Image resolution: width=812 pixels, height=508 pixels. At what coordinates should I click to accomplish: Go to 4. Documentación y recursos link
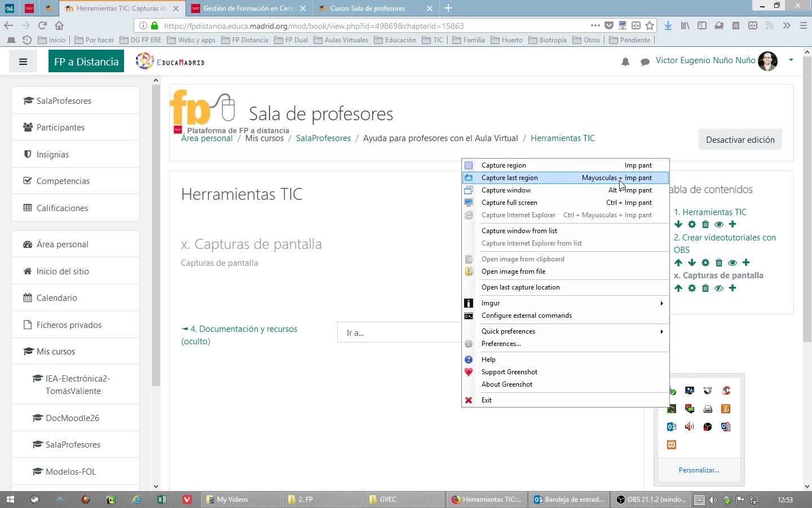coord(240,335)
